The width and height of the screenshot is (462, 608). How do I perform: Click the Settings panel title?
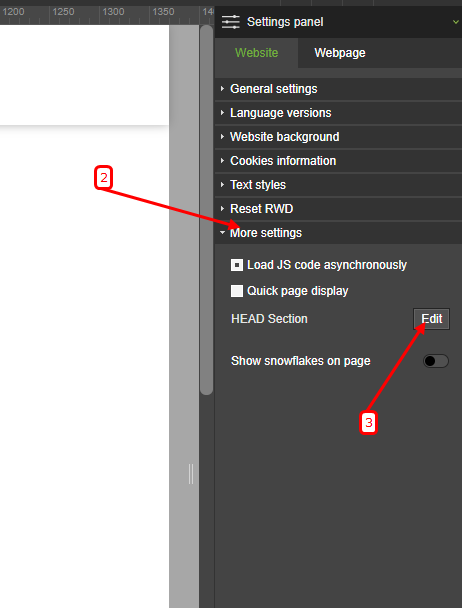pyautogui.click(x=285, y=22)
